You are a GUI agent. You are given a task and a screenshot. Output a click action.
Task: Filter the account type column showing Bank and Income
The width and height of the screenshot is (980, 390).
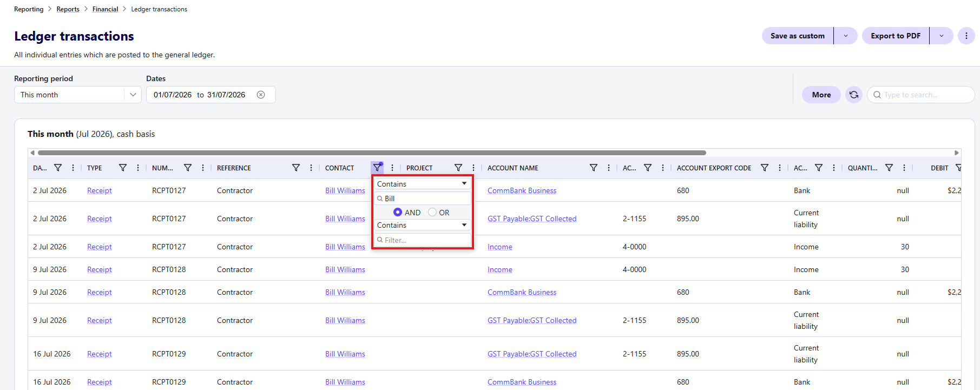(819, 168)
